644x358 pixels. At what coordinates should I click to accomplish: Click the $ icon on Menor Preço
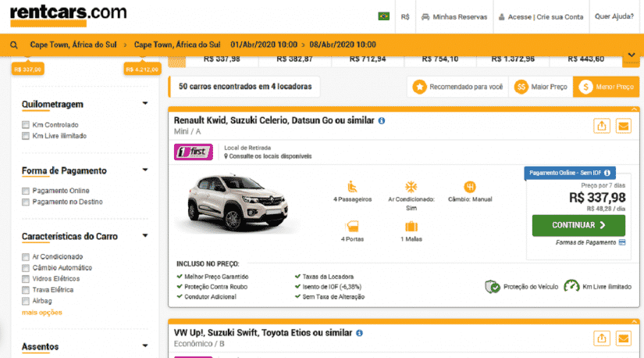point(585,87)
